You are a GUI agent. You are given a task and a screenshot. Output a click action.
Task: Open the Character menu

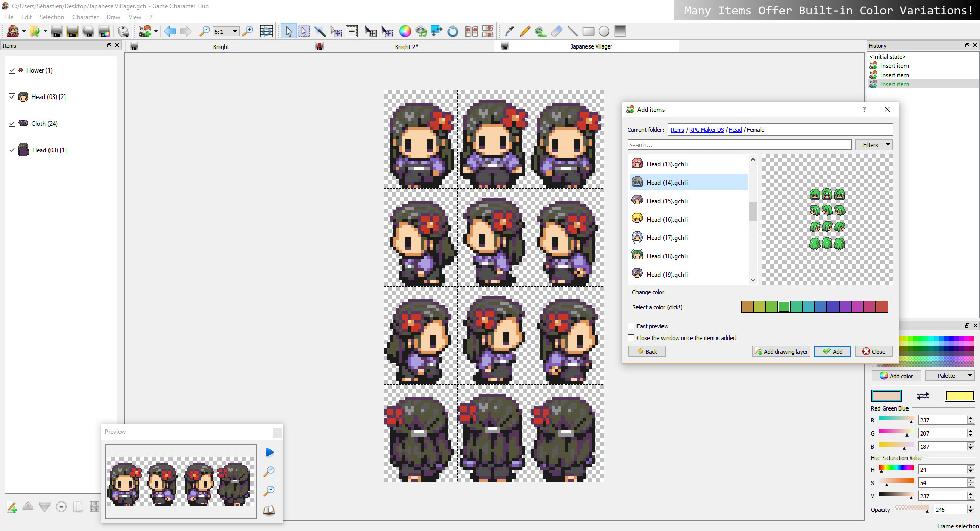click(85, 17)
